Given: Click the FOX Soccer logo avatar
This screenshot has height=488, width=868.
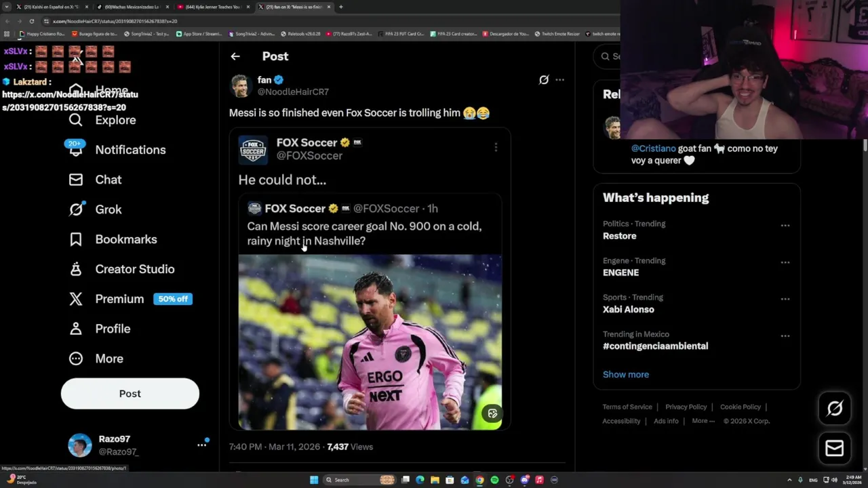Looking at the screenshot, I should [x=253, y=149].
